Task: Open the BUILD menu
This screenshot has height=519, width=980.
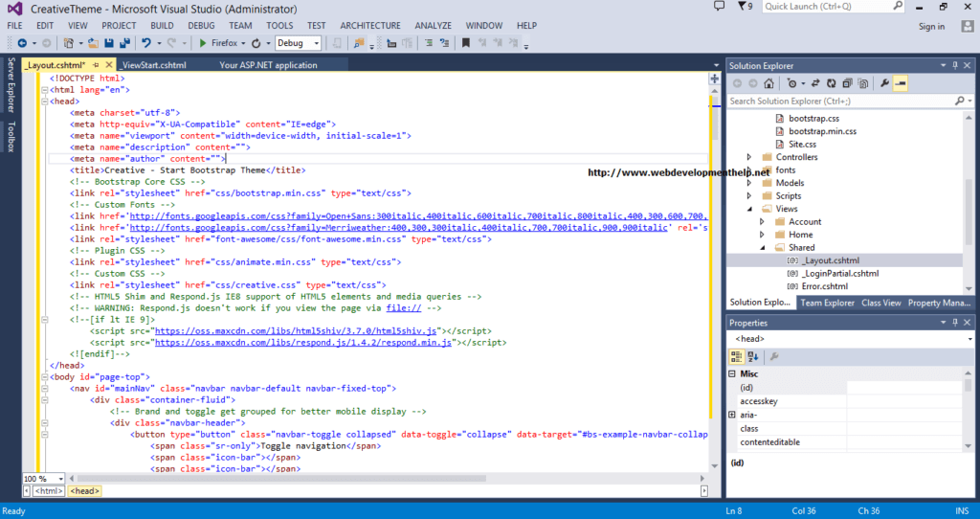Action: pos(162,26)
